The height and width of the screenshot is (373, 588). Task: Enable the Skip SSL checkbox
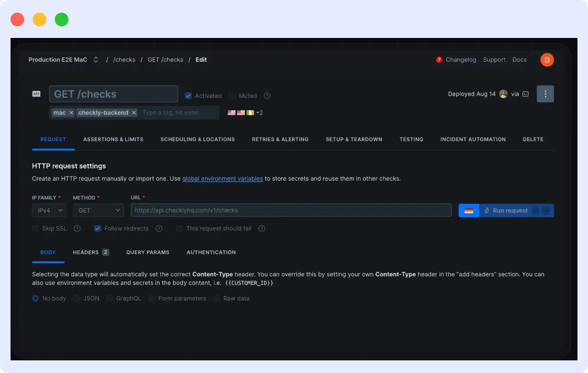[36, 228]
